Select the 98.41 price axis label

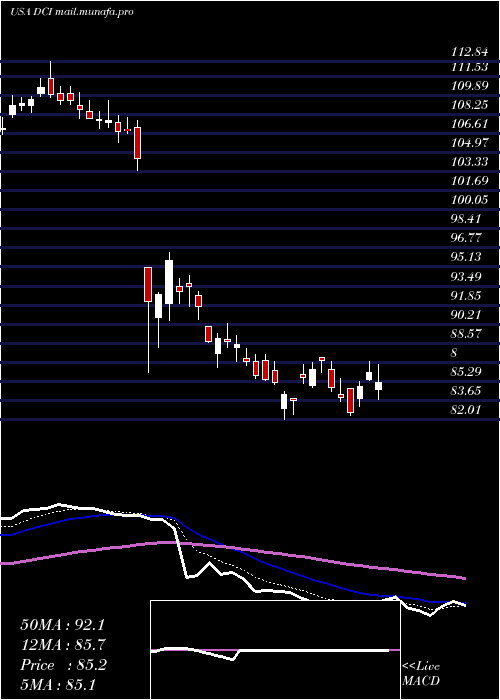click(x=467, y=219)
